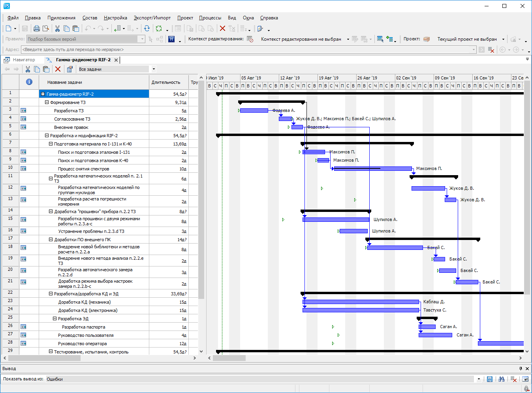
Task: Open Print Preview from the main toolbar
Action: (x=46, y=28)
